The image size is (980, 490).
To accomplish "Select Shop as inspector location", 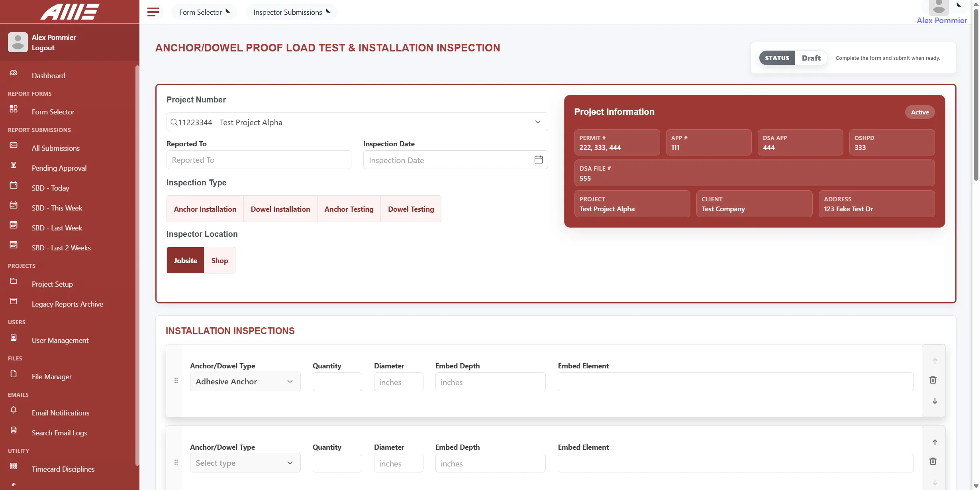I will click(220, 260).
